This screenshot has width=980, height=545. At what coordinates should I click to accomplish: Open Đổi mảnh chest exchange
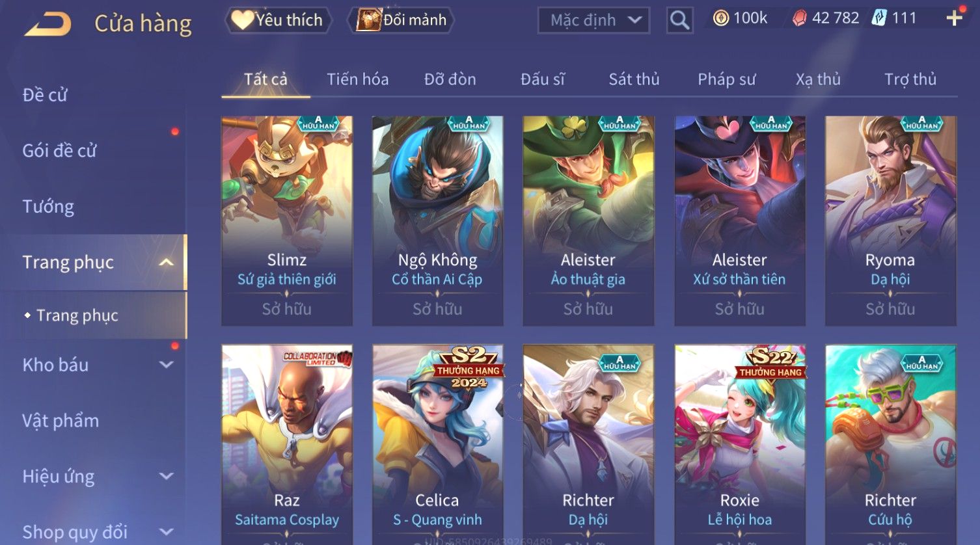coord(401,20)
